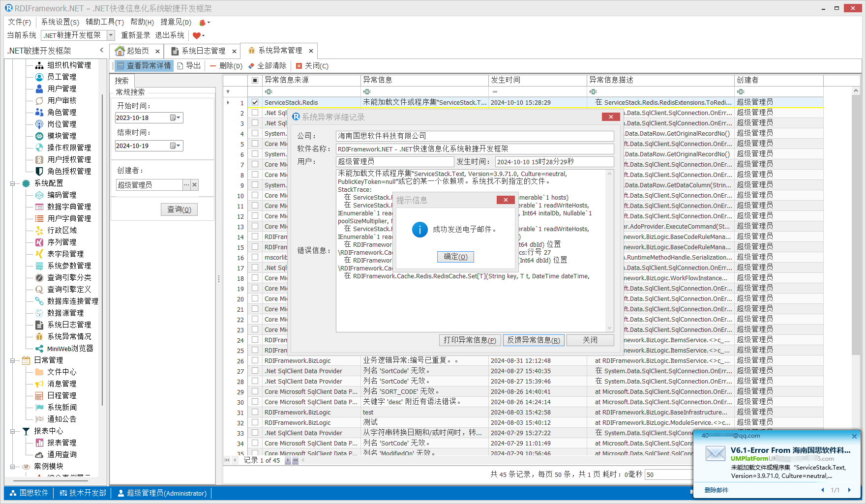Check the checkbox for row 26
Viewport: 866px width, 504px height.
click(x=255, y=360)
